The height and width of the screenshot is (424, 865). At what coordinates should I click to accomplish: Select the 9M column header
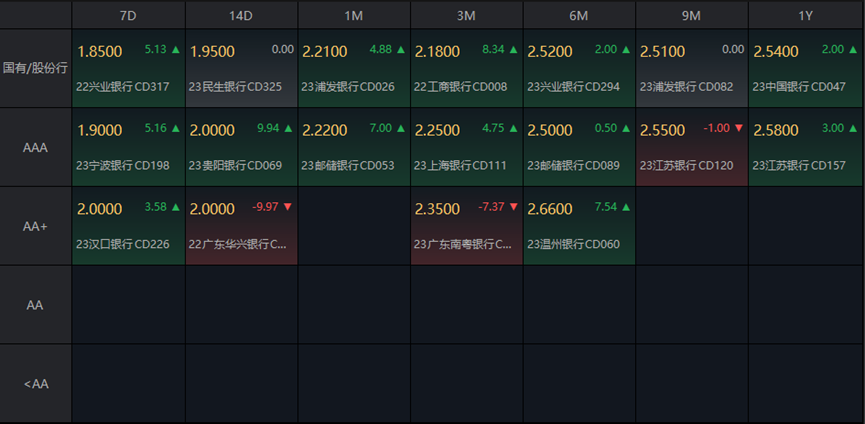pos(691,15)
